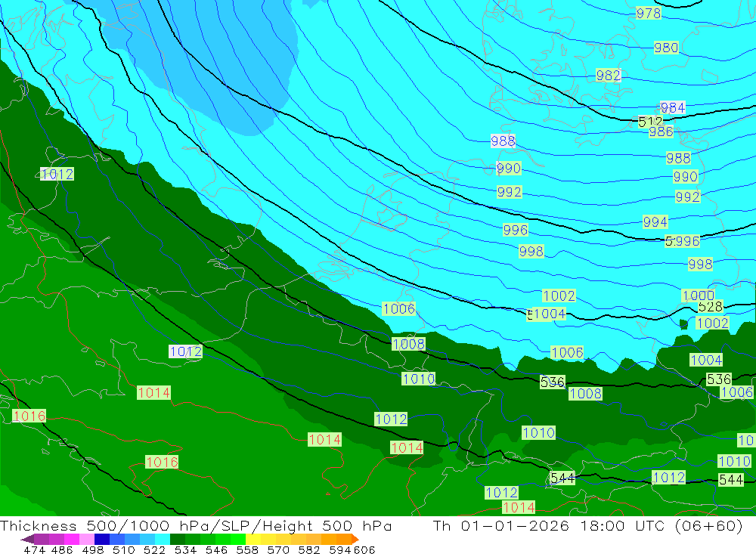Click the 984 isobar label
This screenshot has width=756, height=554.
(673, 108)
